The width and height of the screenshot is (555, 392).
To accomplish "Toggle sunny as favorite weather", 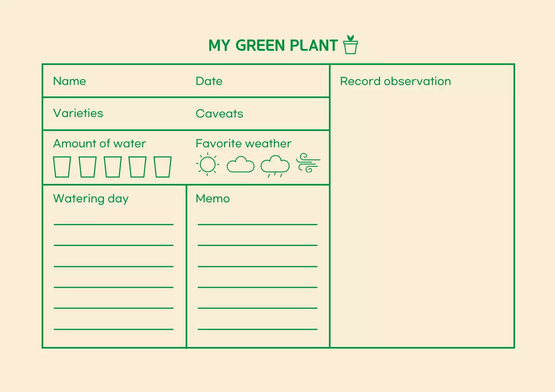I will point(207,165).
